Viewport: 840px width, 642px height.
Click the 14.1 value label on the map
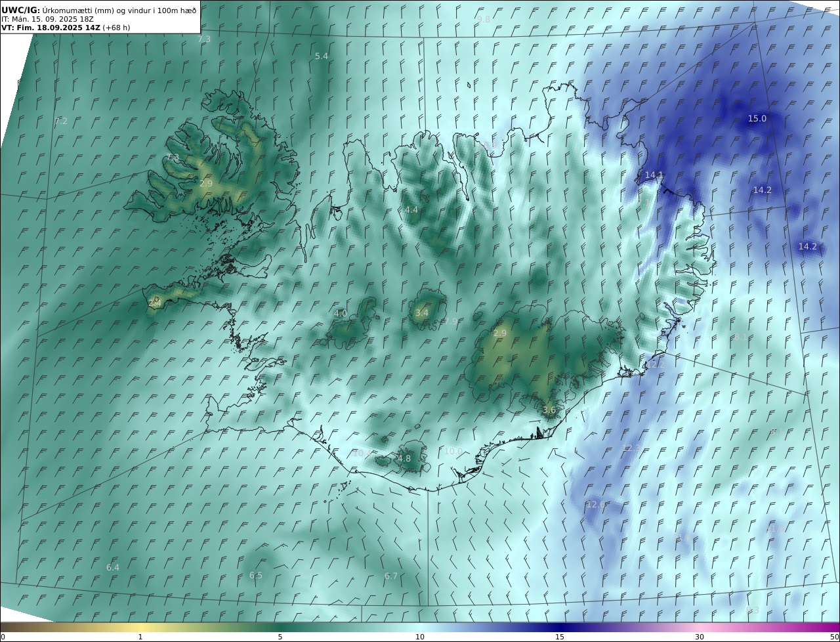654,175
